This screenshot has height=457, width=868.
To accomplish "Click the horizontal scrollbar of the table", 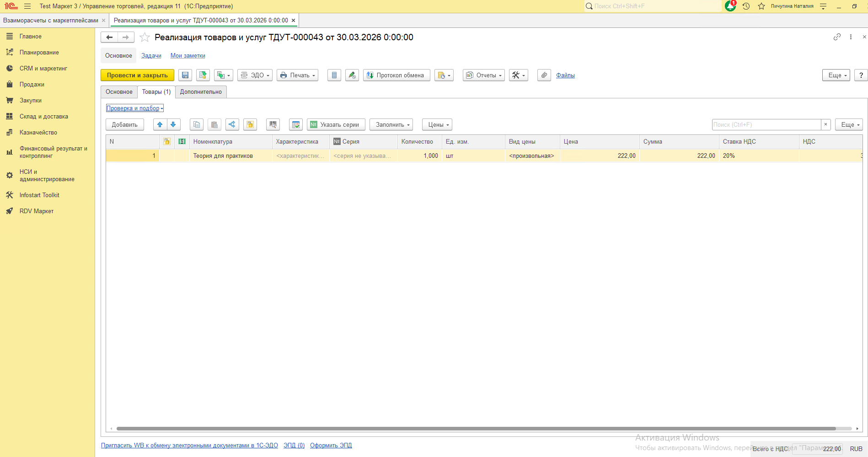I will [x=476, y=429].
